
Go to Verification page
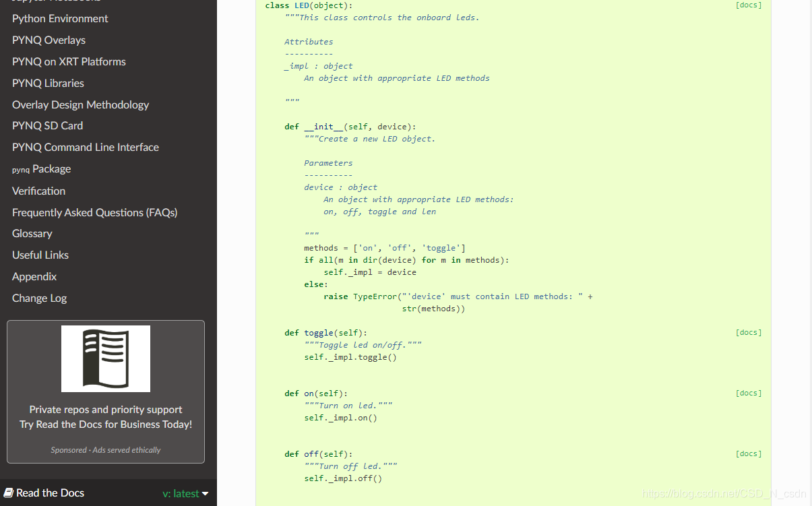click(x=38, y=191)
